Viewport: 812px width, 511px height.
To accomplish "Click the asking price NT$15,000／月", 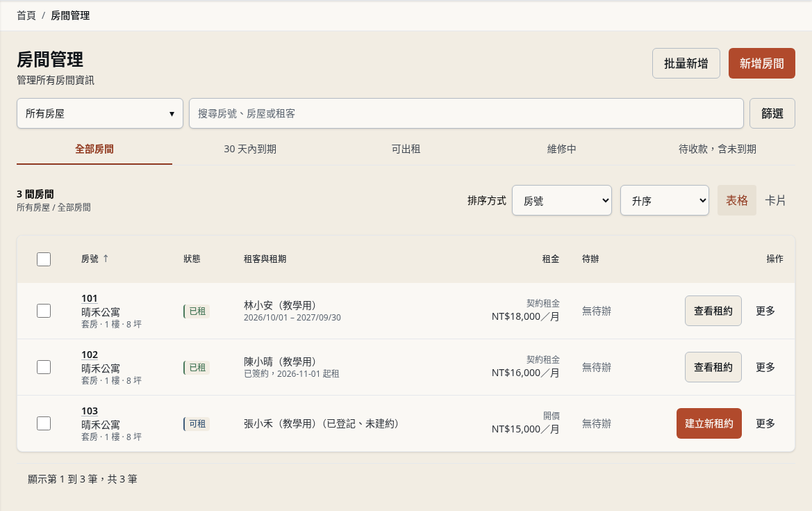I will click(525, 429).
